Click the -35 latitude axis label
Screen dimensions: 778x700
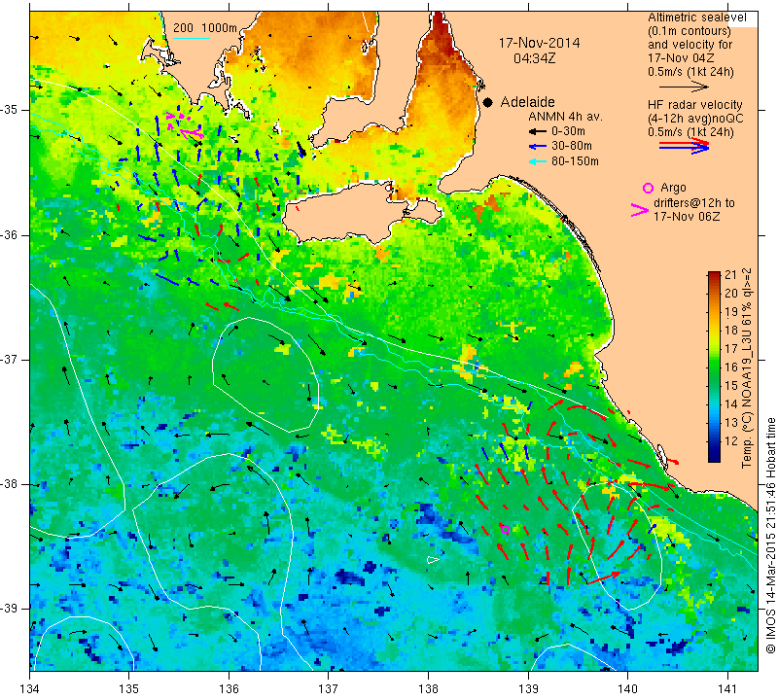pos(10,110)
